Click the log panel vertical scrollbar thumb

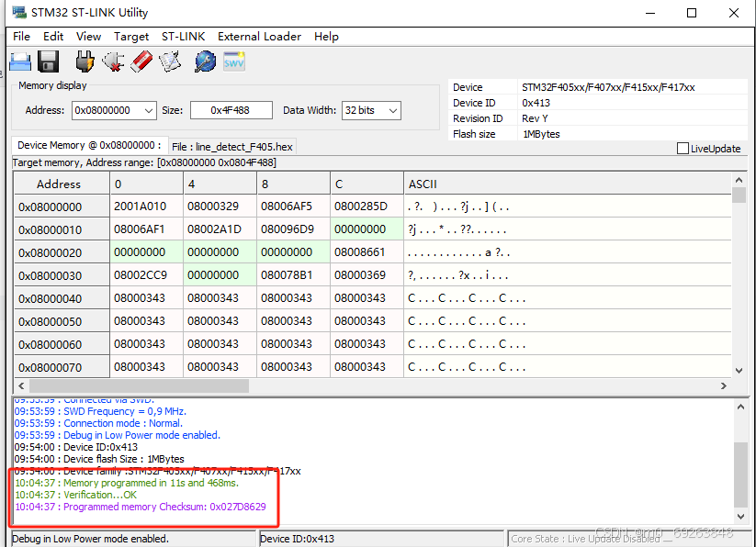click(x=740, y=474)
